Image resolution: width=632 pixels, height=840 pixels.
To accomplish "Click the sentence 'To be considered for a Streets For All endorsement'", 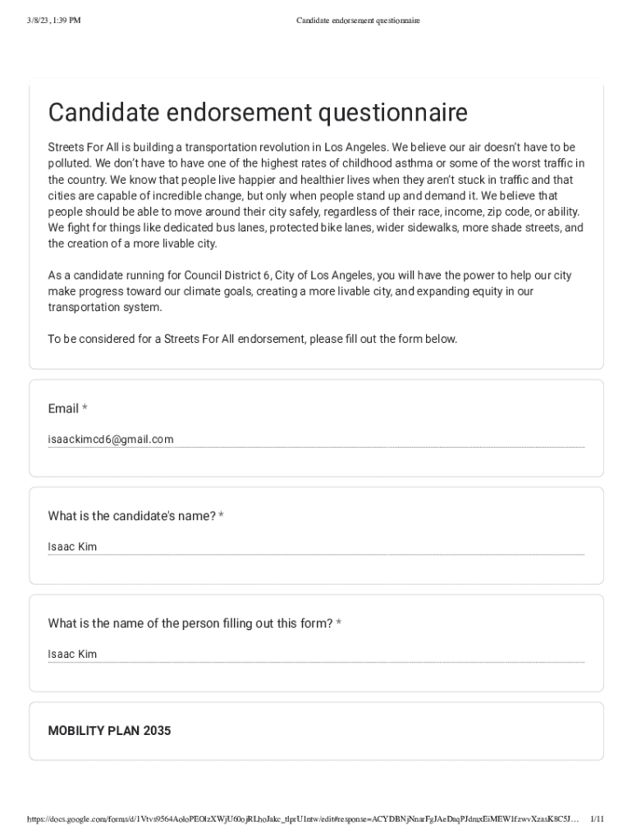I will (252, 339).
